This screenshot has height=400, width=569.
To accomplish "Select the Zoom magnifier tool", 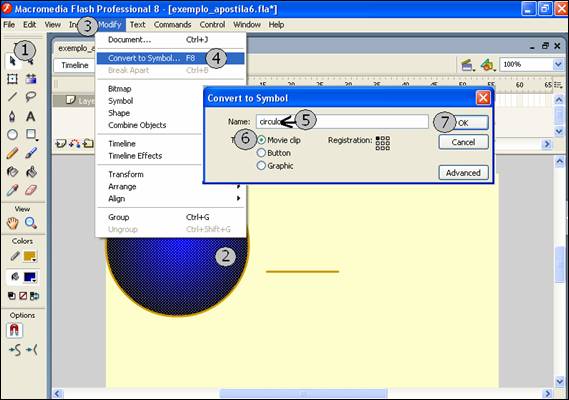I will [x=31, y=223].
